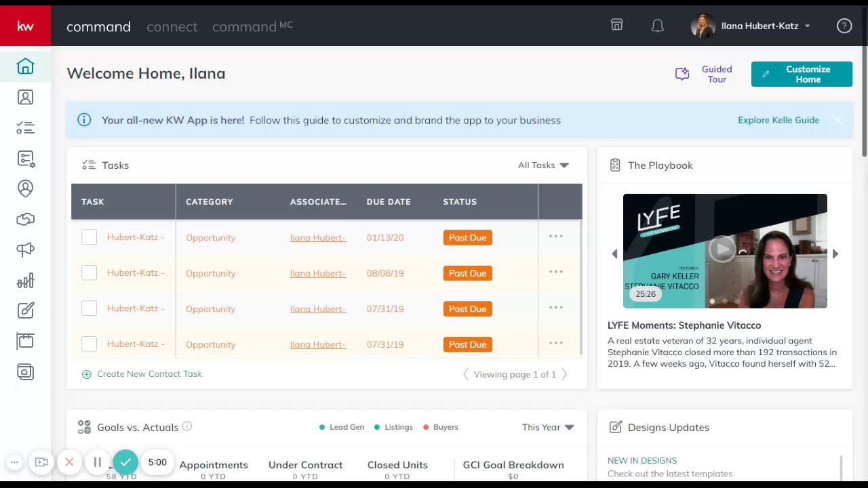868x488 pixels.
Task: Open Ilana Hubert- link on 01/13/20 row
Action: pos(318,237)
